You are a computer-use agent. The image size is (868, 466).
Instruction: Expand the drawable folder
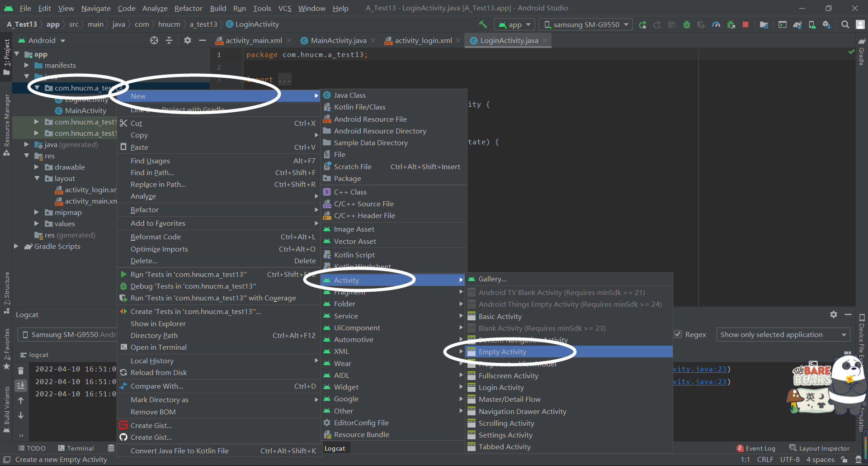click(37, 167)
